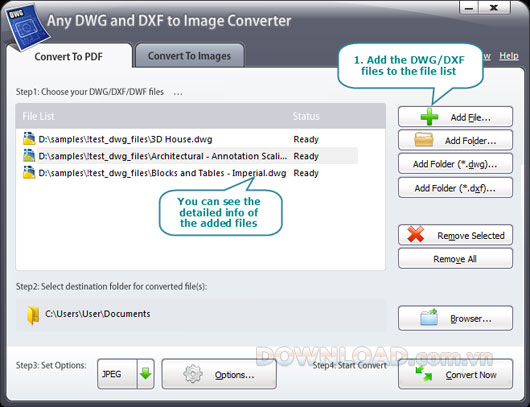The height and width of the screenshot is (407, 530).
Task: Click Ready status of Blocks and Tables row
Action: 306,173
